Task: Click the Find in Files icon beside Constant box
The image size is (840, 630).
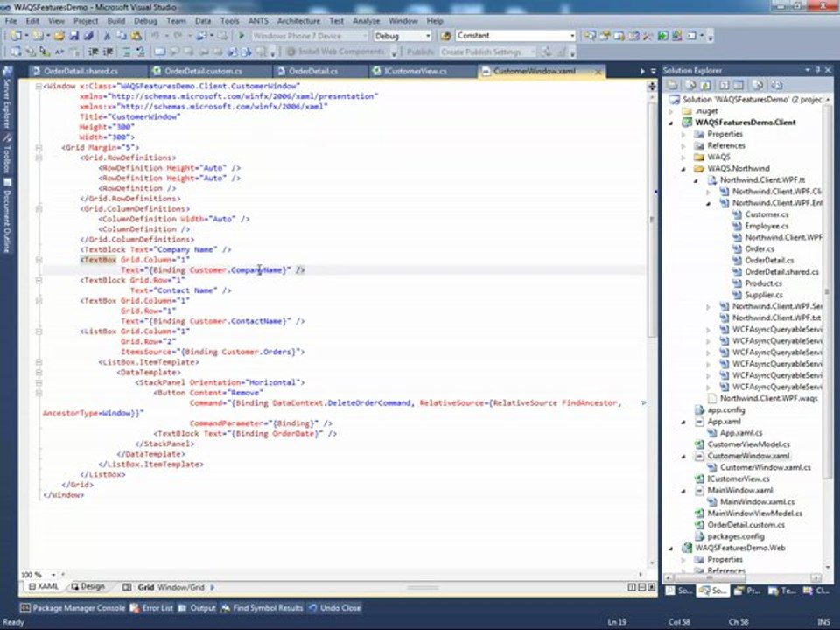Action: pyautogui.click(x=445, y=36)
